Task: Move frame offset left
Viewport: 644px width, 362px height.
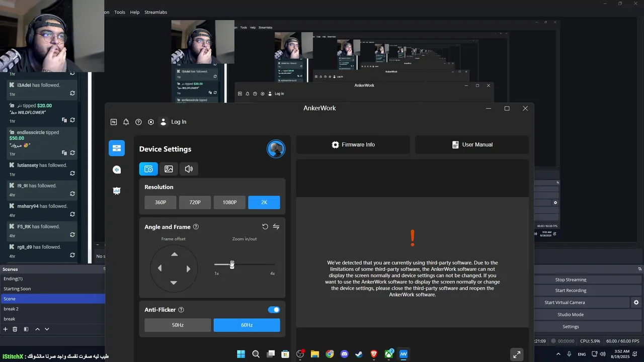Action: (160, 268)
